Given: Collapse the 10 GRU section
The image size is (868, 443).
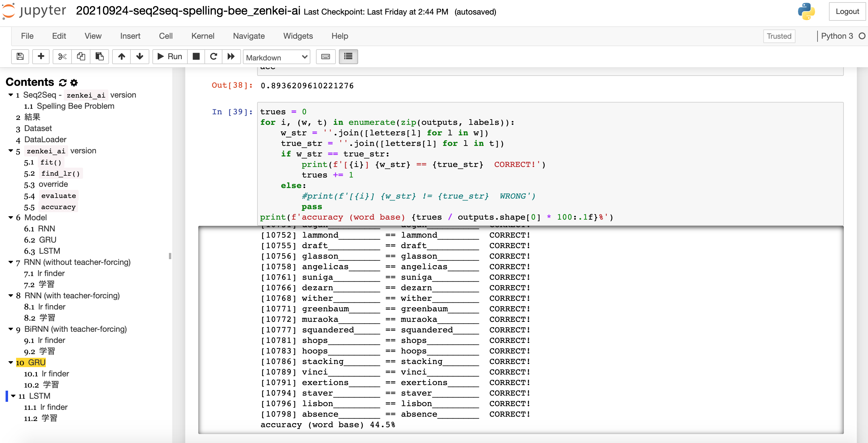Looking at the screenshot, I should (x=11, y=362).
